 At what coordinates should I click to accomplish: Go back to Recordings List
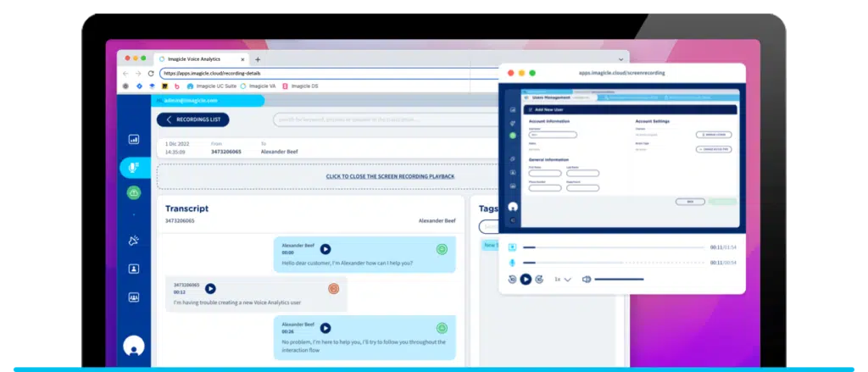pyautogui.click(x=192, y=119)
